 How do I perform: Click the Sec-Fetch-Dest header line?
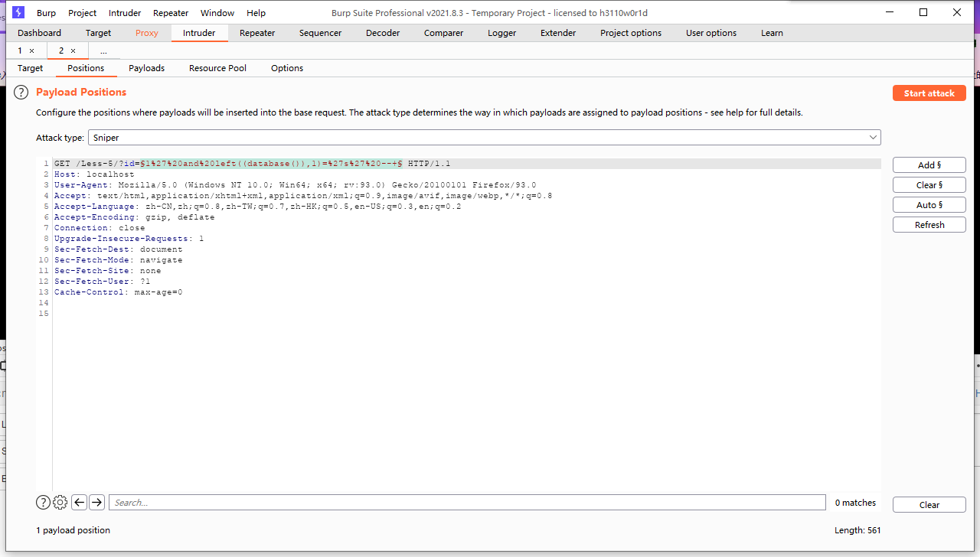118,249
